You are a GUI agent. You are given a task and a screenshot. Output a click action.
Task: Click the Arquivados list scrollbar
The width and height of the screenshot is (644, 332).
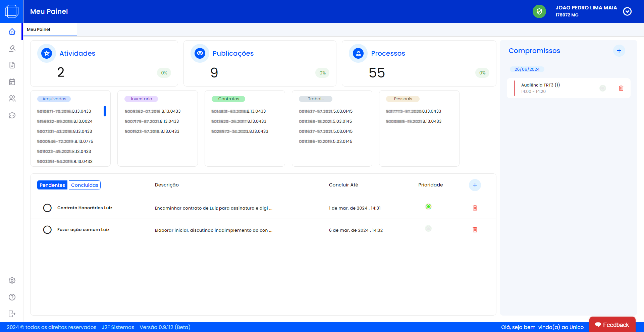(x=105, y=111)
